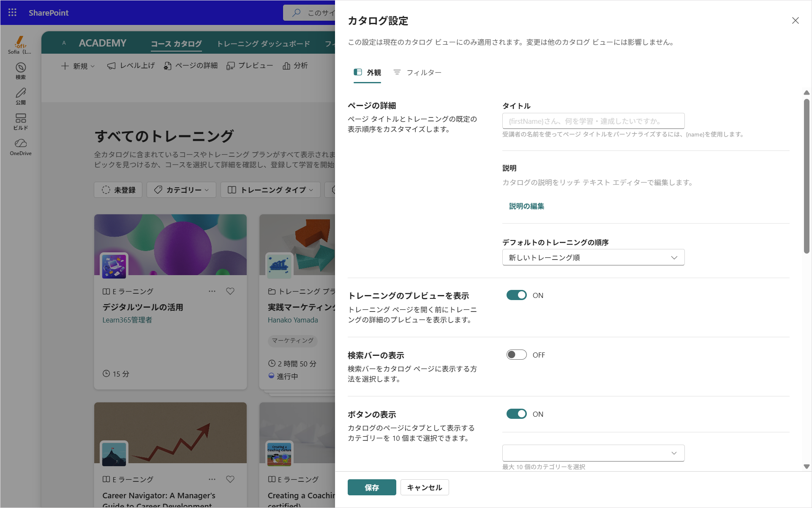812x508 pixels.
Task: Favorite the デジタルツールの活用 course heart icon
Action: 230,291
